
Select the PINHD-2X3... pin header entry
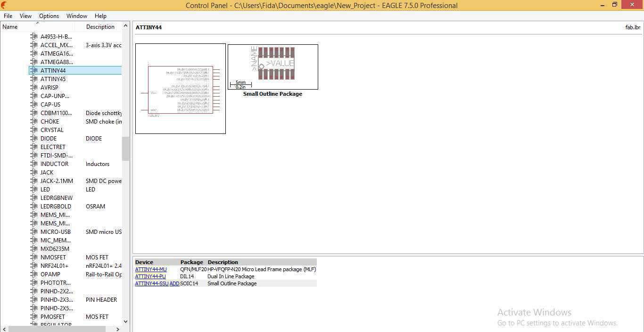click(57, 299)
